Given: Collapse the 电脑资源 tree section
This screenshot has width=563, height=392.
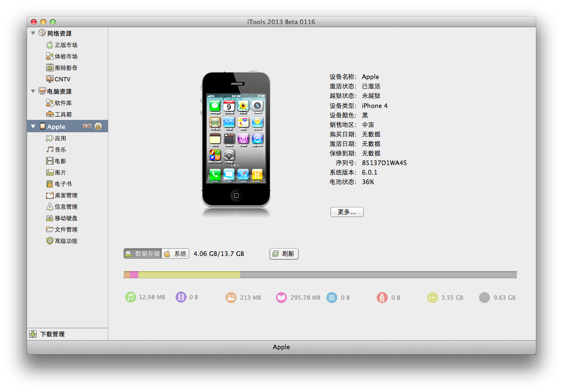Looking at the screenshot, I should pos(33,91).
